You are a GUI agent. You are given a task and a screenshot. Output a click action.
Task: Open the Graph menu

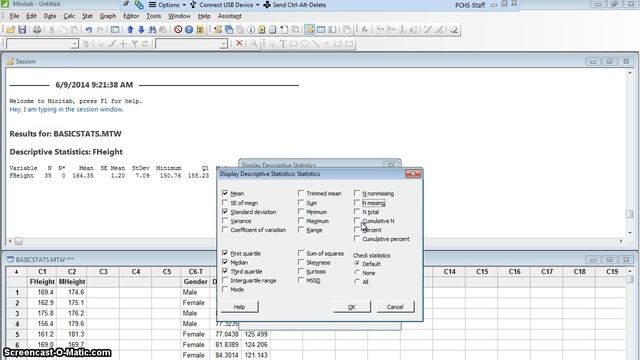pyautogui.click(x=108, y=16)
